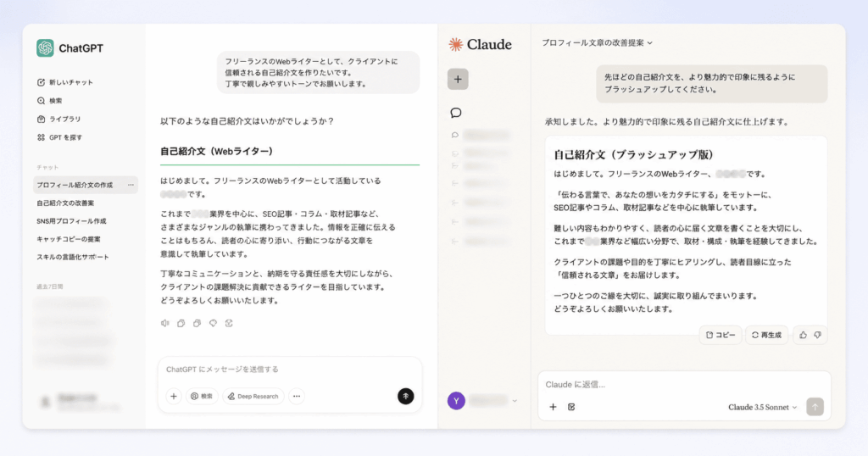Image resolution: width=868 pixels, height=456 pixels.
Task: Click the コピー button in Claude
Action: coord(721,335)
